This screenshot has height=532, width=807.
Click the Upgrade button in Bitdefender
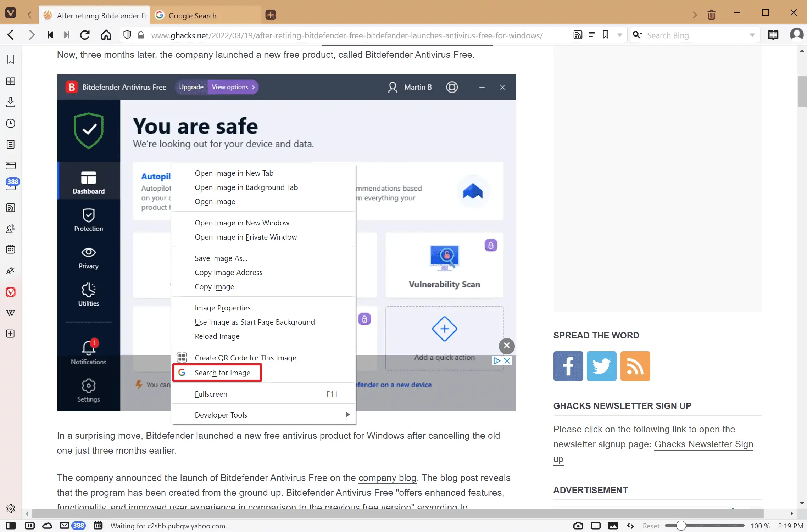[x=191, y=87]
